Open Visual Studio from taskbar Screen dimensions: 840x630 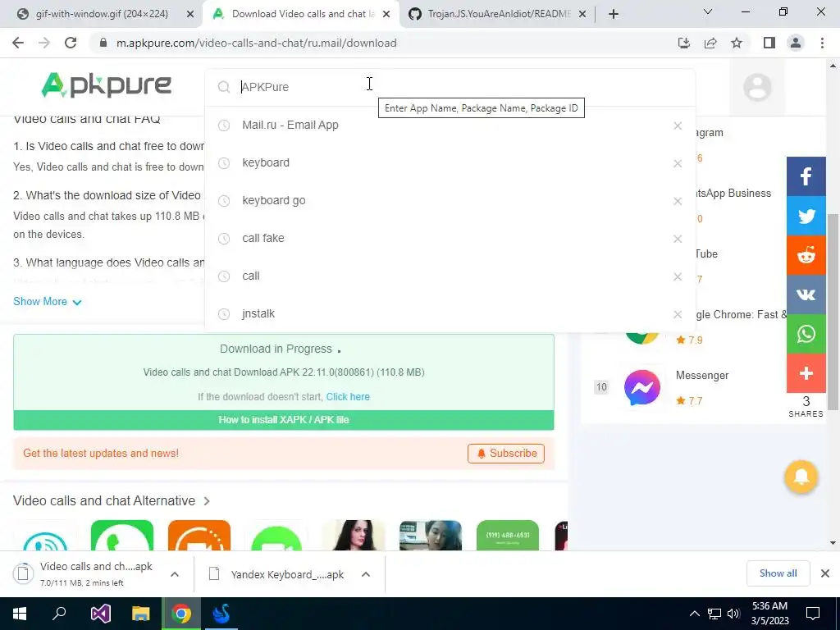(100, 614)
